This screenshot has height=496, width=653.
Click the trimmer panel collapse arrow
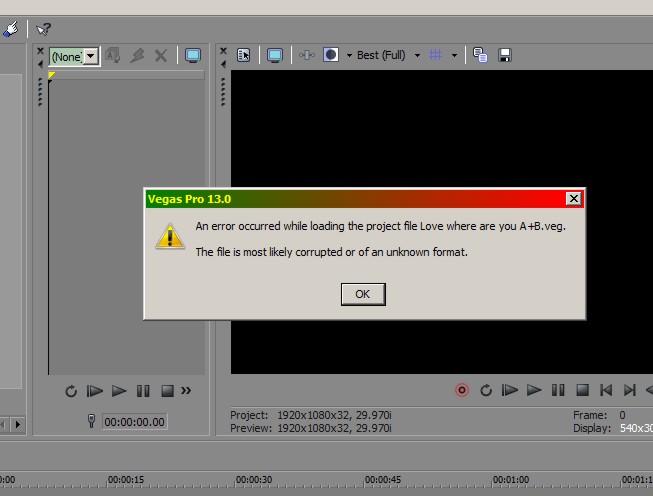click(40, 64)
